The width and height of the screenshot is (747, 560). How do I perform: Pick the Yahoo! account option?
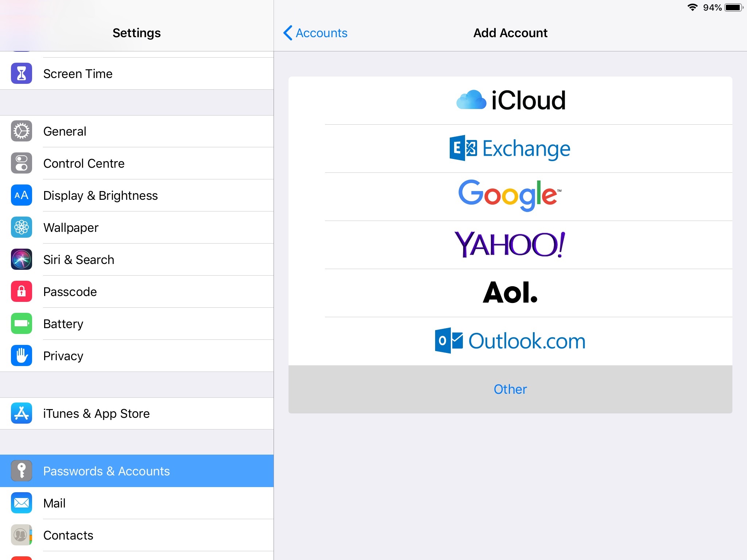(x=510, y=245)
